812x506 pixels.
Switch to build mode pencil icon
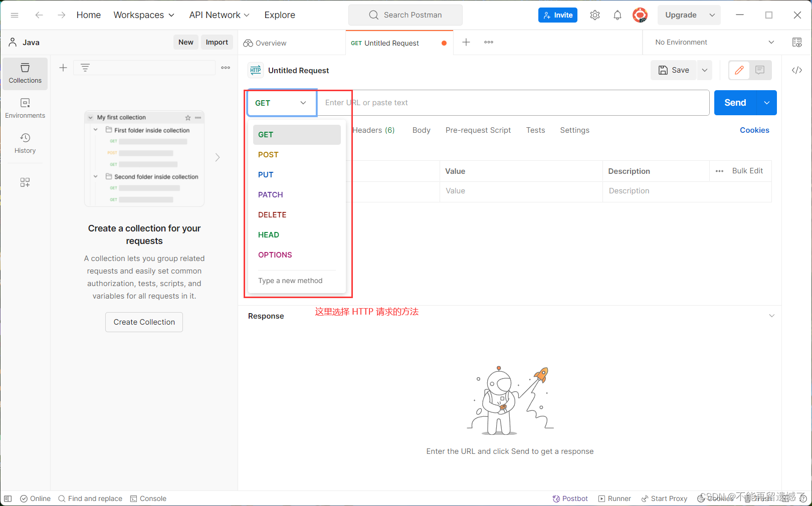tap(739, 70)
